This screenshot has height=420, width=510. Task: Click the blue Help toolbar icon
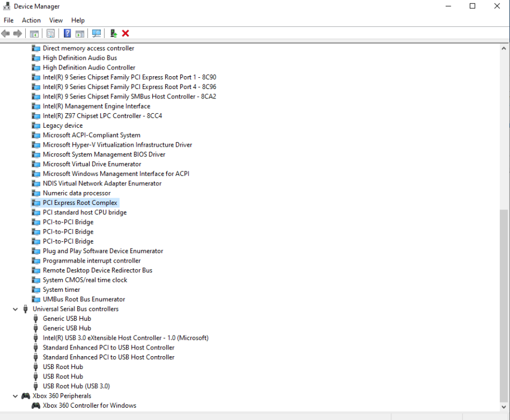(x=67, y=33)
